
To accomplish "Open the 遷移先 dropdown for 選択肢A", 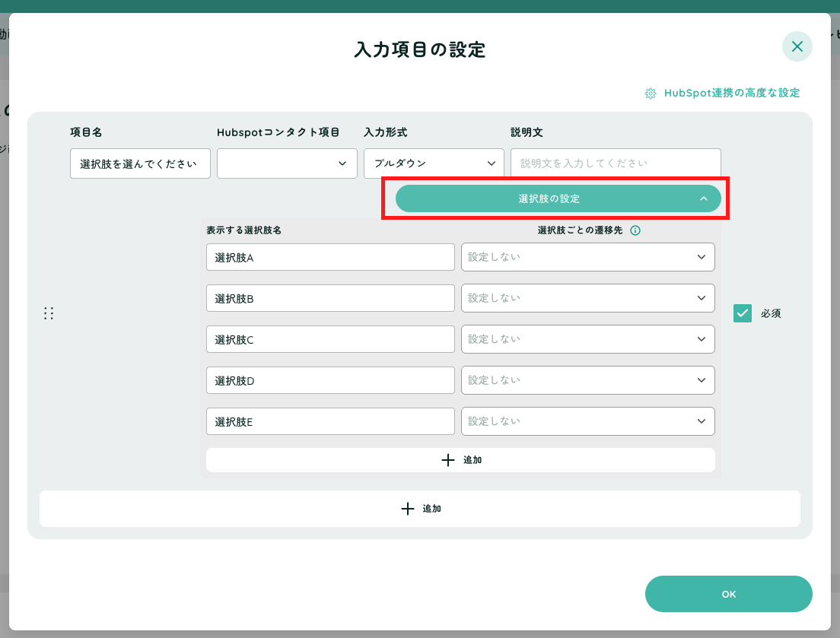I will (587, 257).
